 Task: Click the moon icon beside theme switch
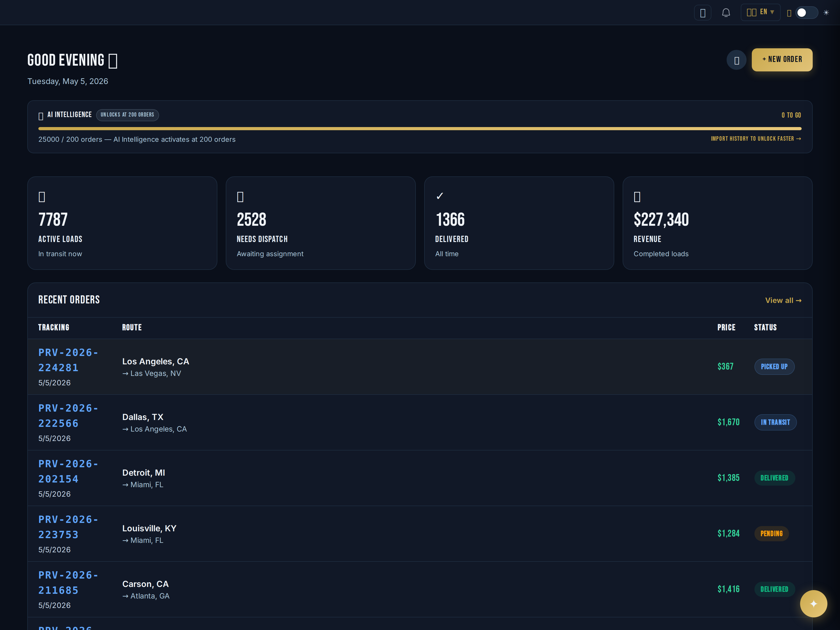pos(789,13)
